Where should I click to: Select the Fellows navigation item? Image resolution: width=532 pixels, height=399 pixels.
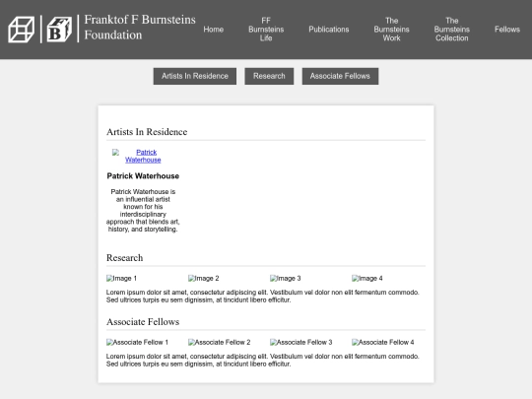coord(507,30)
